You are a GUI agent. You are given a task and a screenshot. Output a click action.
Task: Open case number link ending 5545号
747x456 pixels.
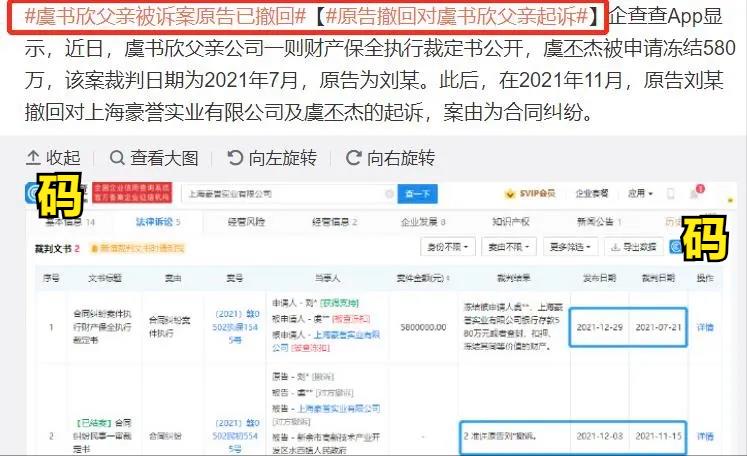coord(236,436)
